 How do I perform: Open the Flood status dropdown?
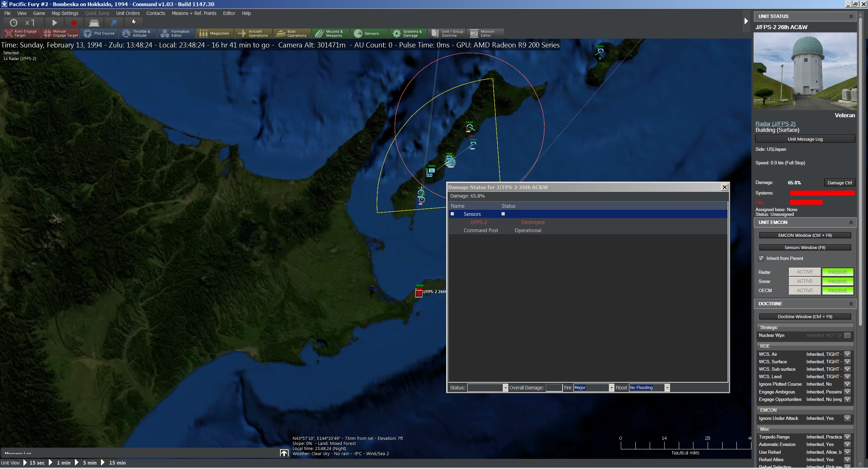(x=667, y=388)
